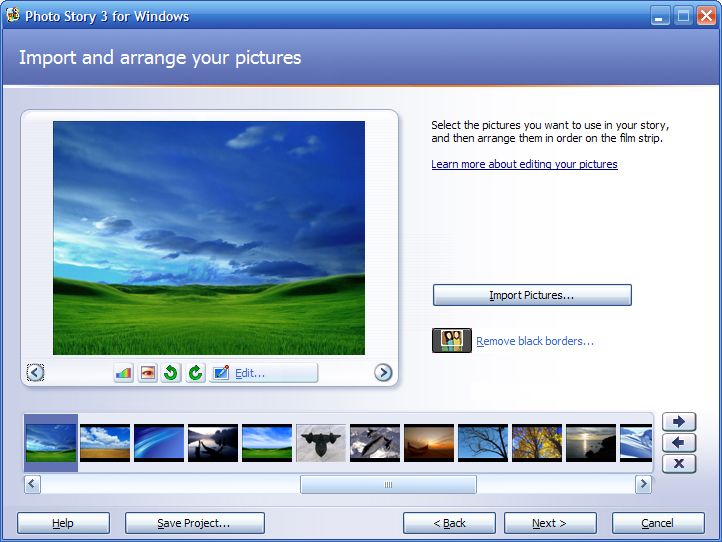Screen dimensions: 722x542
Task: Select the dark lake at dusk thumbnail
Action: tap(213, 443)
